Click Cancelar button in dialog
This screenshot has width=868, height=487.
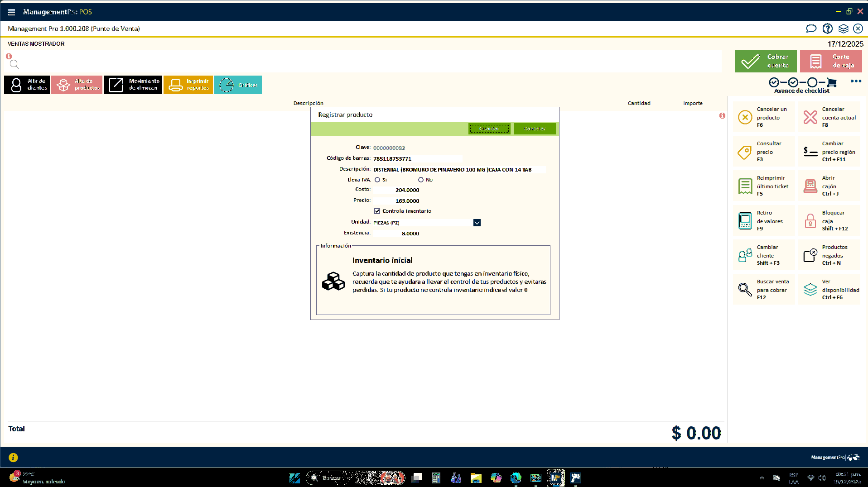tap(534, 129)
